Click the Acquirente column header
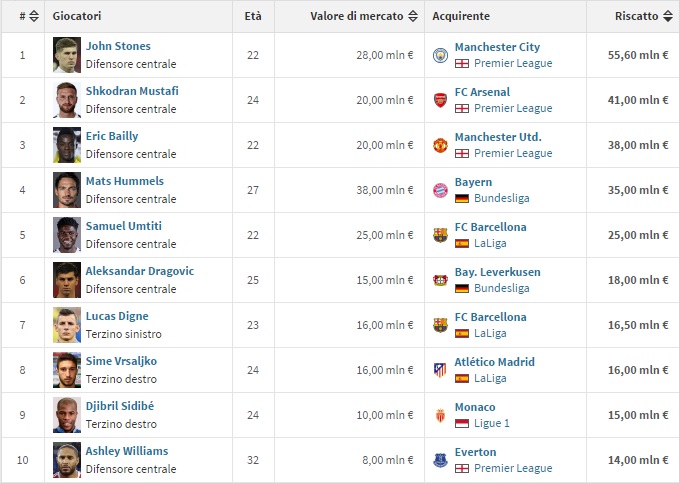 (461, 16)
